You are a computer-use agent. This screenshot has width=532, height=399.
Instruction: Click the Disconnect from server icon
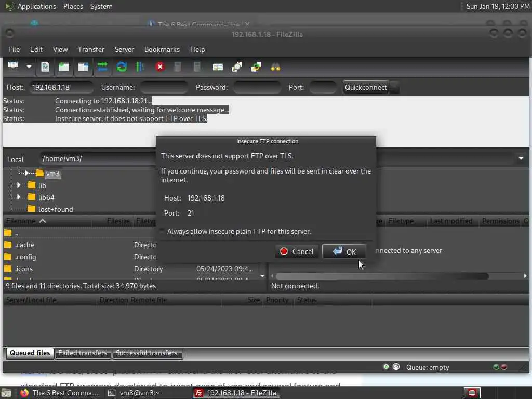click(x=178, y=67)
